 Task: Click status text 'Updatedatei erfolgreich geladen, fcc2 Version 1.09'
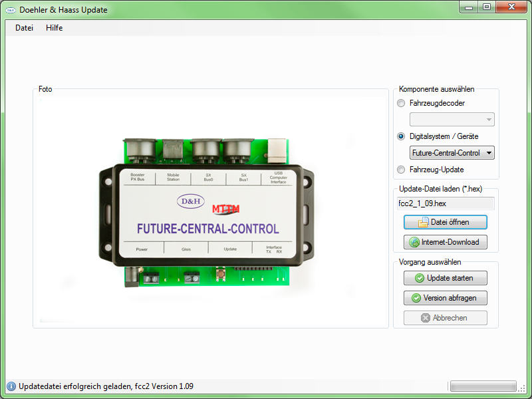click(x=106, y=386)
